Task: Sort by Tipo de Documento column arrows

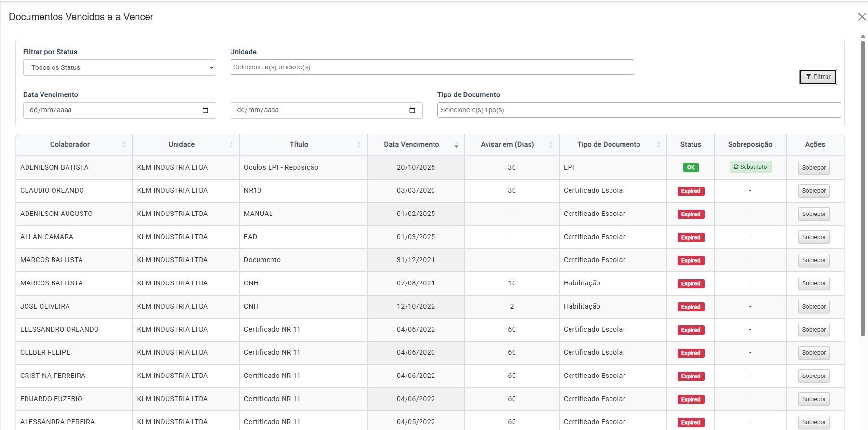Action: click(x=659, y=145)
